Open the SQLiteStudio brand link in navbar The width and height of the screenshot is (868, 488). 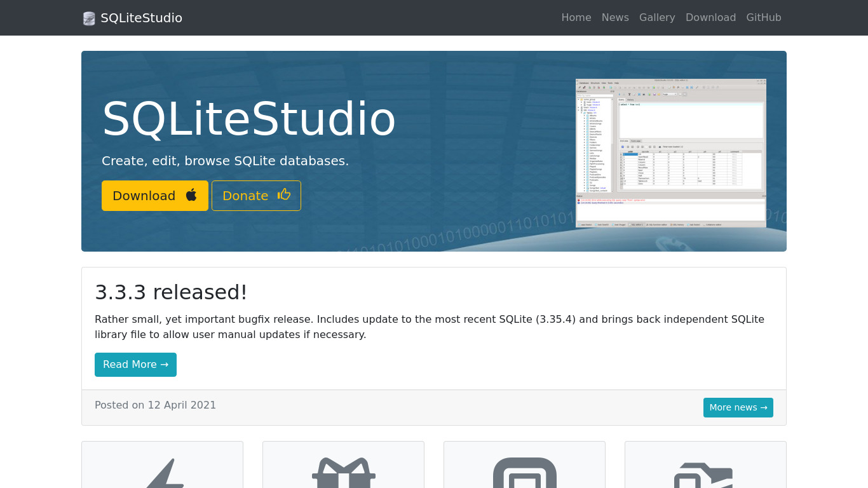click(132, 18)
